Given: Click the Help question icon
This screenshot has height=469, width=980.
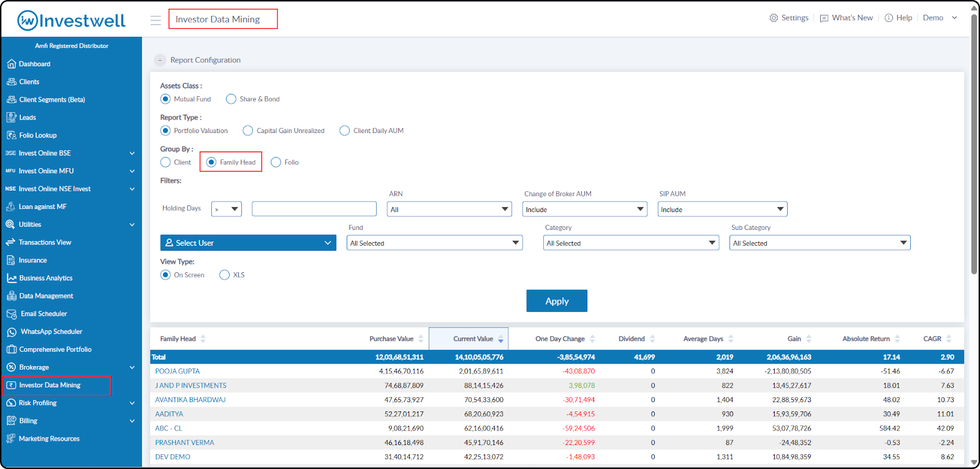Looking at the screenshot, I should (x=889, y=18).
